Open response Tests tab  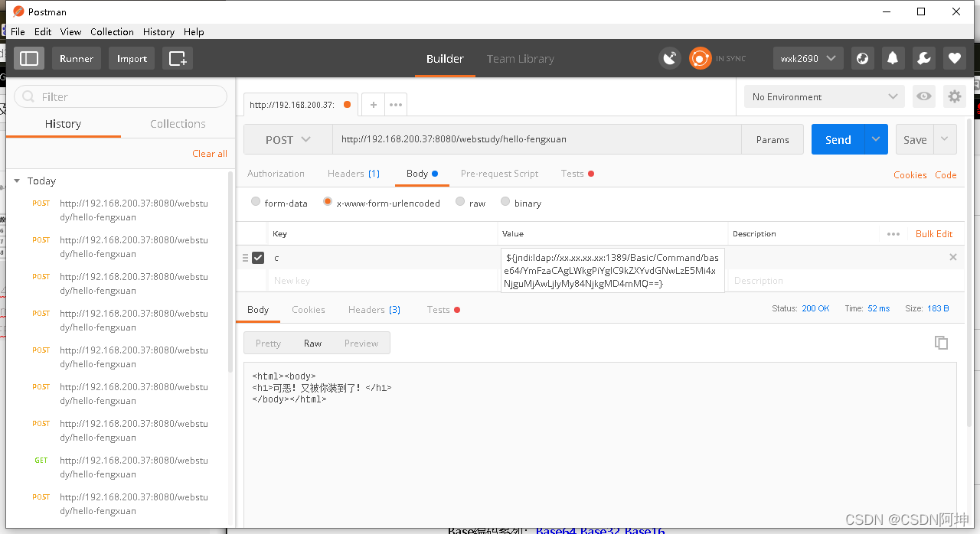(443, 310)
